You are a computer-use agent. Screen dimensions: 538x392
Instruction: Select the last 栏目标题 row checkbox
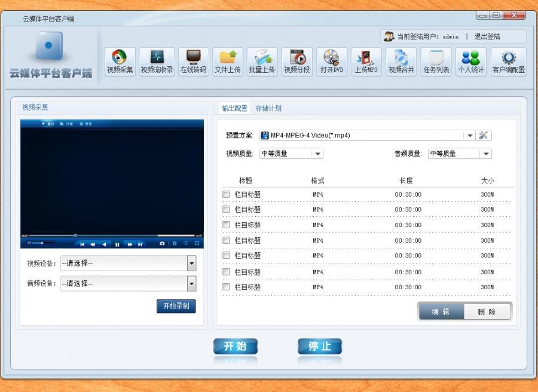coord(226,287)
